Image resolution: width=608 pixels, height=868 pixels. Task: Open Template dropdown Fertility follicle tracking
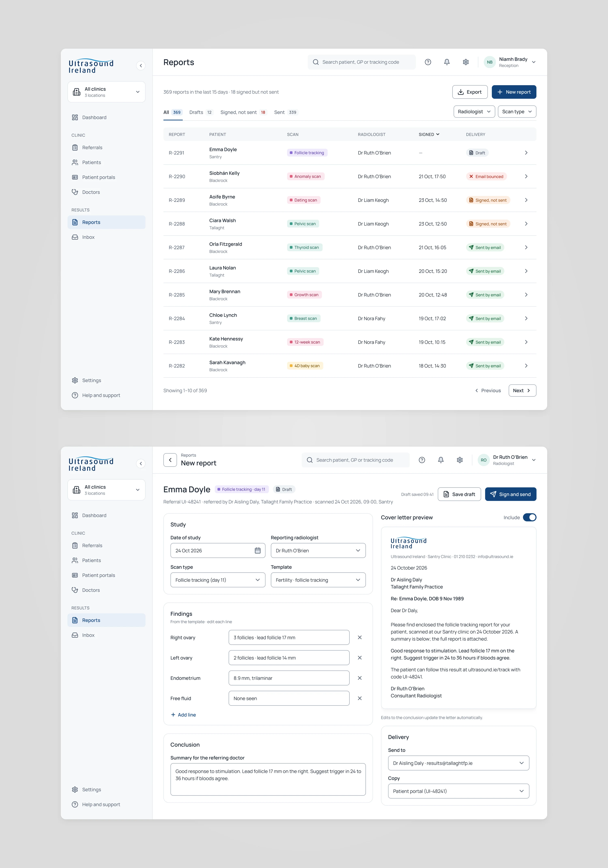318,580
